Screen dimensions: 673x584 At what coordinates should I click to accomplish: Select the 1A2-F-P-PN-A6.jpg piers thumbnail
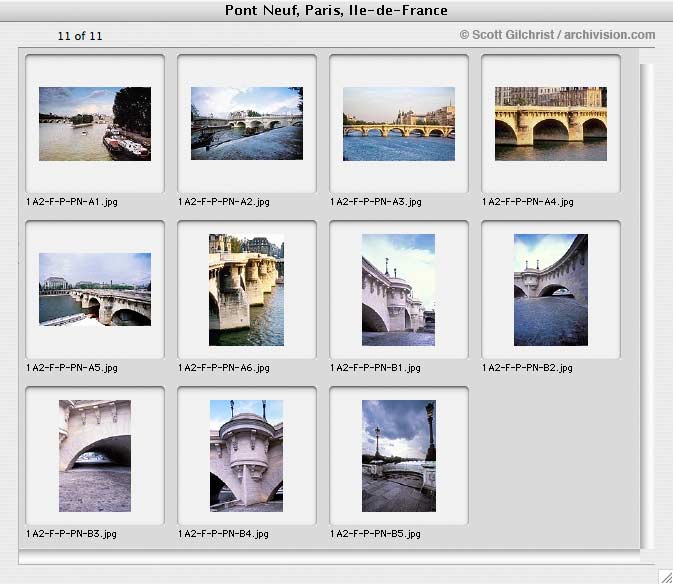(246, 290)
